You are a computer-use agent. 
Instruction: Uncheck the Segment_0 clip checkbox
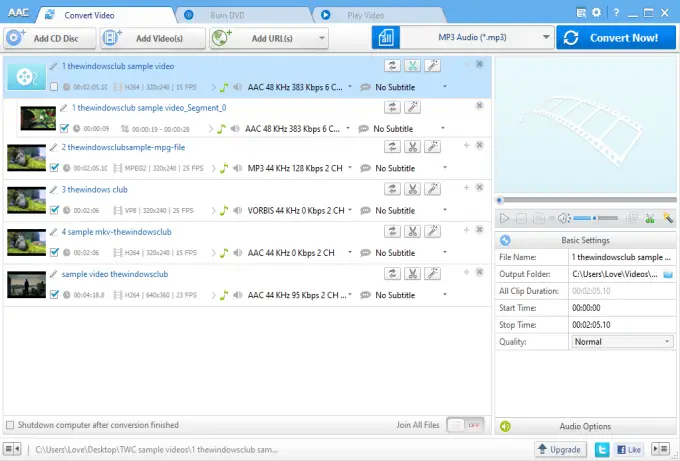[64, 128]
